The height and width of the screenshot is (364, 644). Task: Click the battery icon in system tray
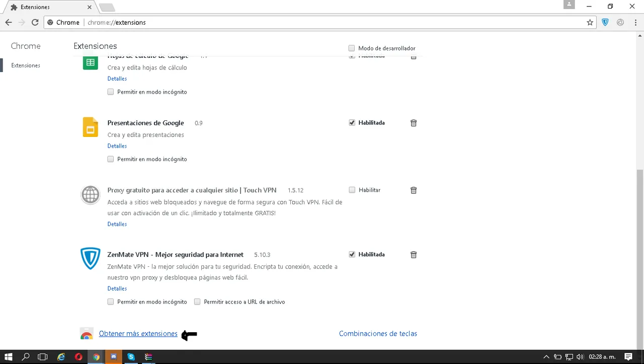558,357
